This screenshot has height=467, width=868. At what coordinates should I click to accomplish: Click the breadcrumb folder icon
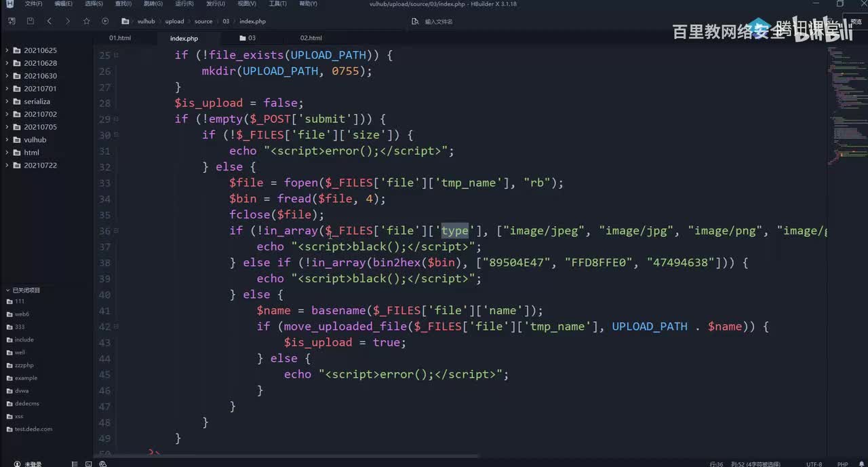125,21
